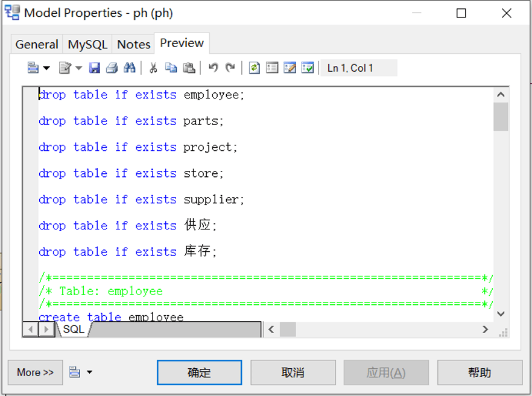The width and height of the screenshot is (532, 396).
Task: Undo the last edit
Action: pyautogui.click(x=213, y=68)
